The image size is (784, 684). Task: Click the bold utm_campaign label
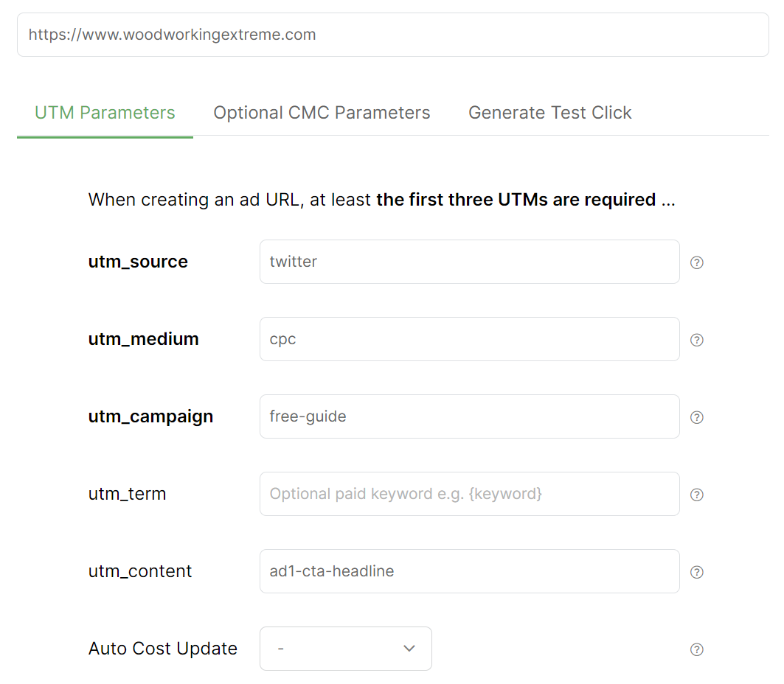[150, 416]
